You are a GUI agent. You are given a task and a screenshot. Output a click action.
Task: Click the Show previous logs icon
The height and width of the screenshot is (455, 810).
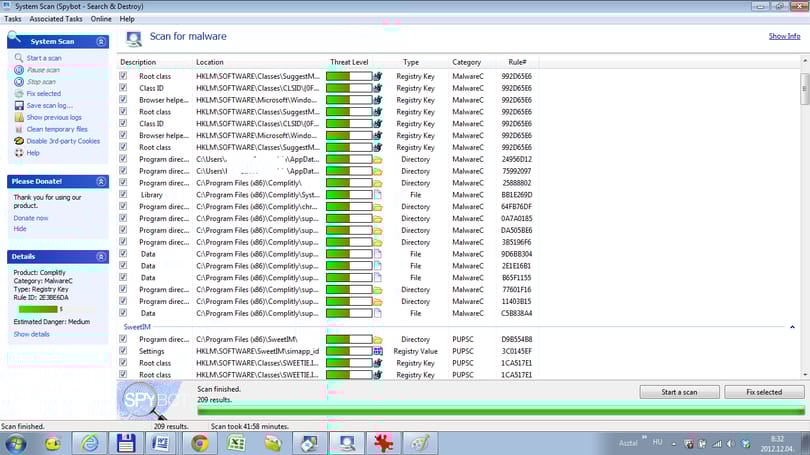[19, 117]
